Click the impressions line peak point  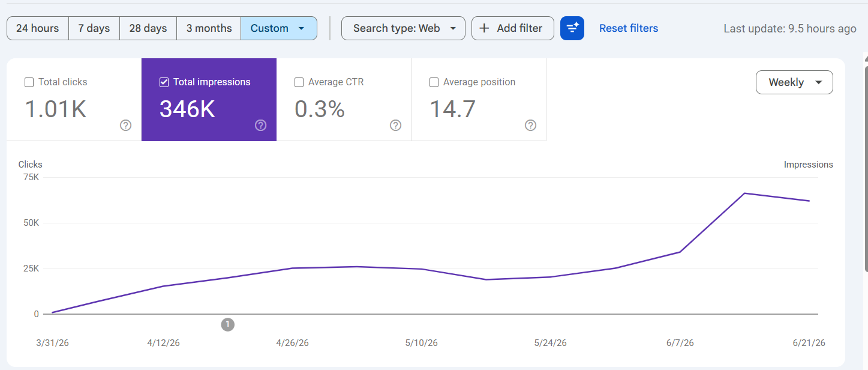click(744, 193)
